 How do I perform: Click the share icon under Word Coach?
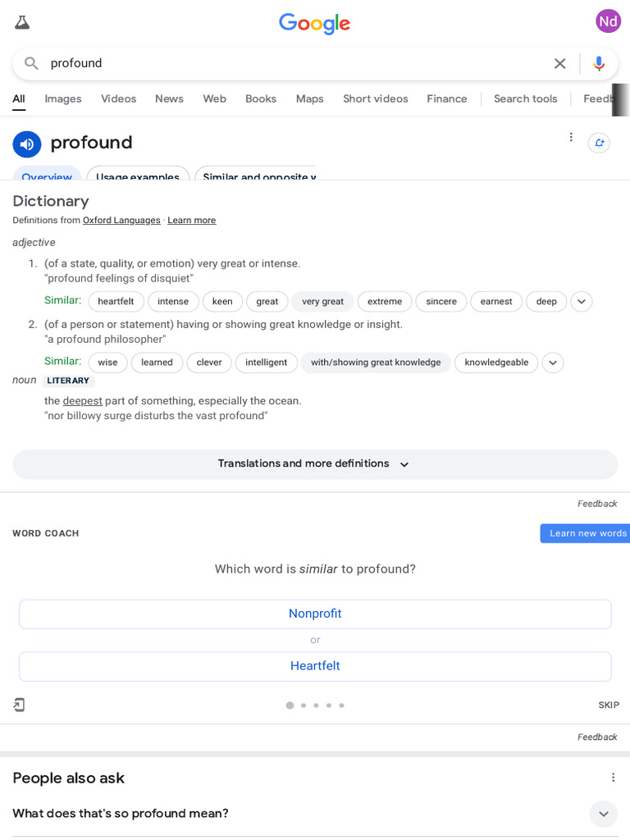coord(19,705)
